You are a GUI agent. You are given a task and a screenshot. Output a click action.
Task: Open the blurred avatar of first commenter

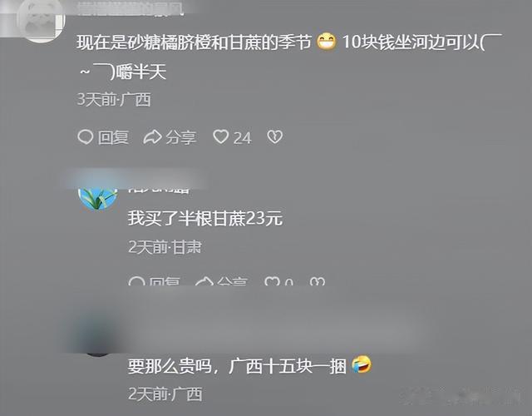tap(40, 21)
